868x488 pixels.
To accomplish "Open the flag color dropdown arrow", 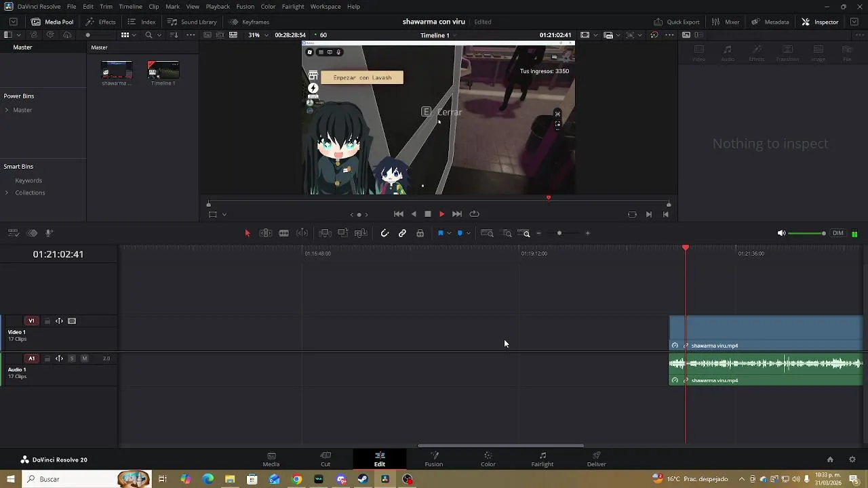I will point(449,233).
